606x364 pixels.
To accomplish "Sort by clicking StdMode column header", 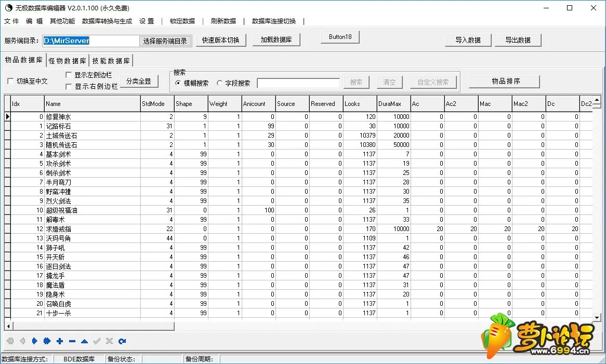I will 157,104.
